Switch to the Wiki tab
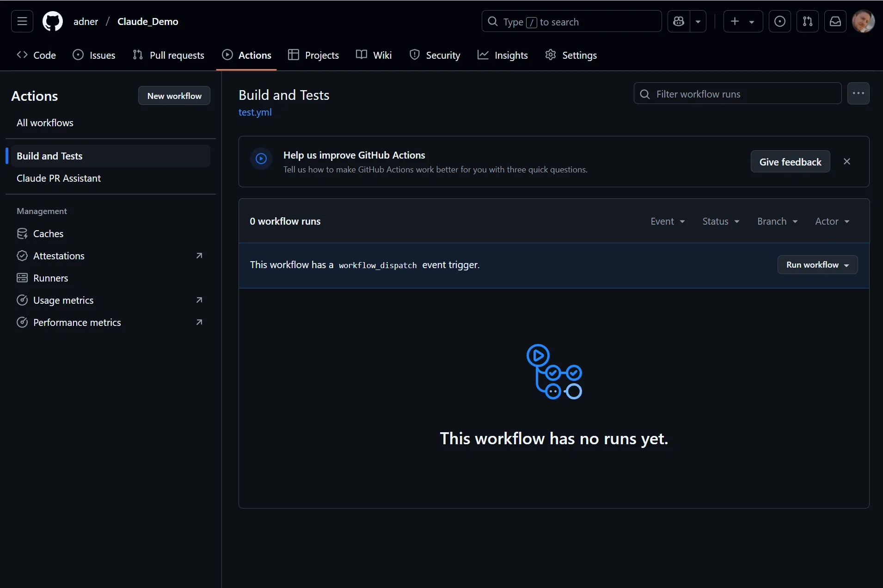Image resolution: width=883 pixels, height=588 pixels. tap(374, 55)
